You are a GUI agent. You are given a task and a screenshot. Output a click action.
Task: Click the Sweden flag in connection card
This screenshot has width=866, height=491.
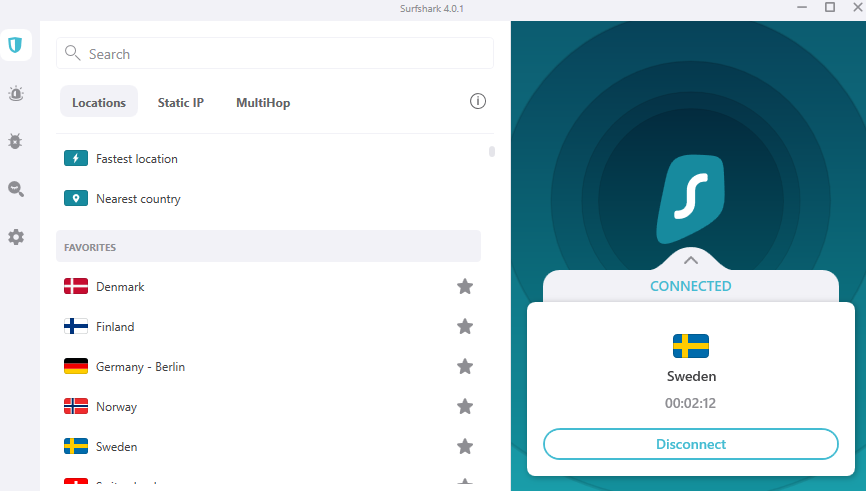pyautogui.click(x=691, y=346)
